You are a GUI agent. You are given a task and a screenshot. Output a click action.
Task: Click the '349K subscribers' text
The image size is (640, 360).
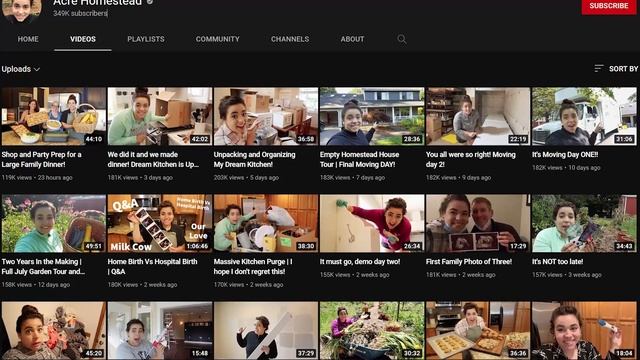point(80,13)
